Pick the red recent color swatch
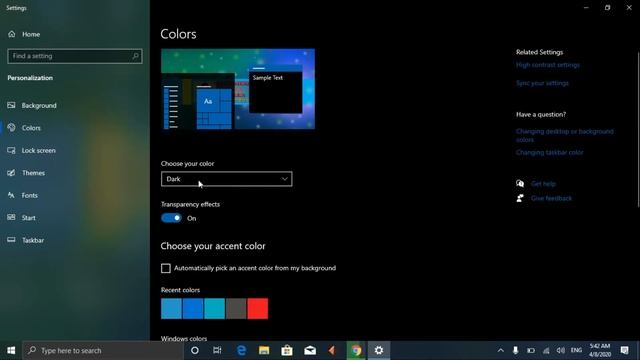 pyautogui.click(x=258, y=309)
